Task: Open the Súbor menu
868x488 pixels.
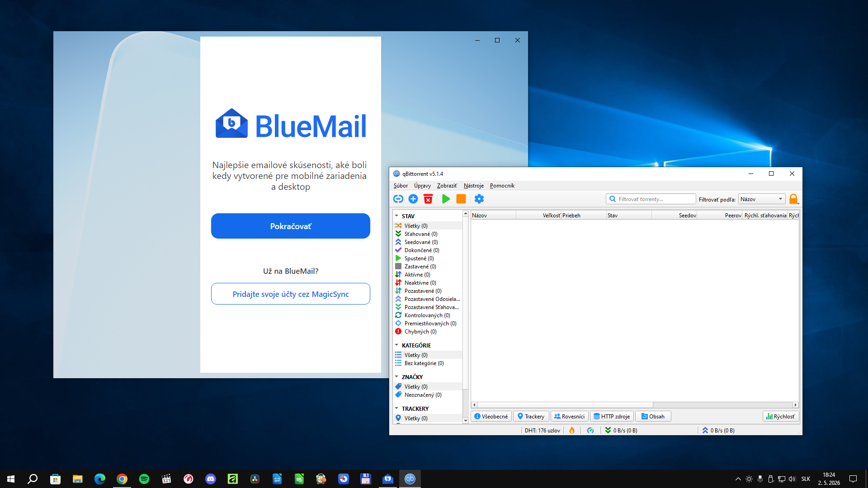Action: [401, 186]
